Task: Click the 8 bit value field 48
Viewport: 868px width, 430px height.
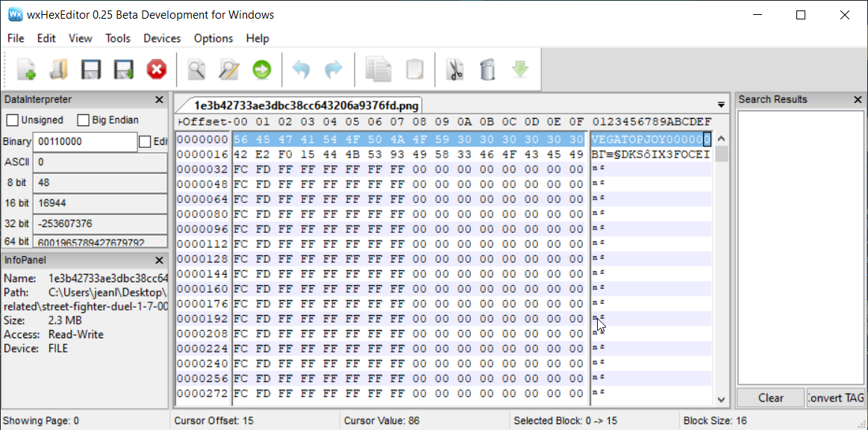Action: [x=100, y=183]
